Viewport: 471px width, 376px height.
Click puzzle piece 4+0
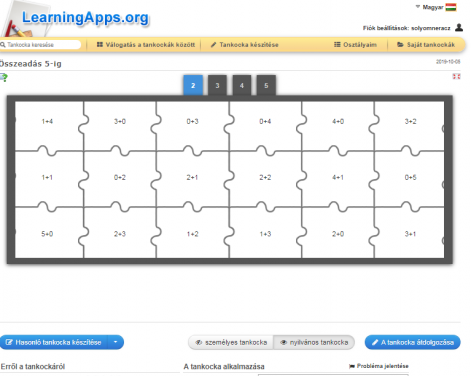[x=338, y=122]
